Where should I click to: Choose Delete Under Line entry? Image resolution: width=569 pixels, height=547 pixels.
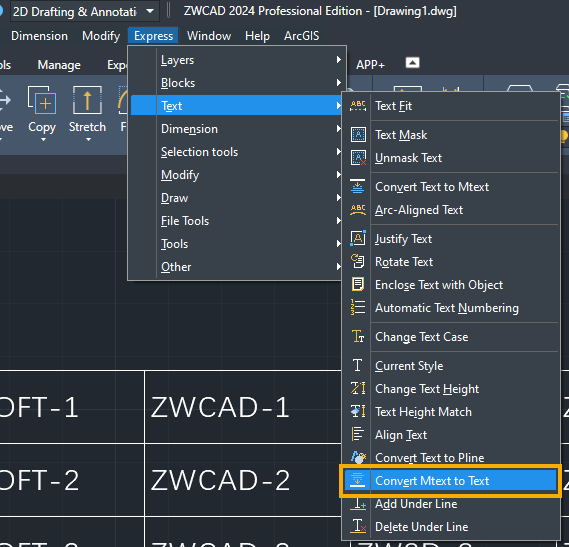pos(451,526)
